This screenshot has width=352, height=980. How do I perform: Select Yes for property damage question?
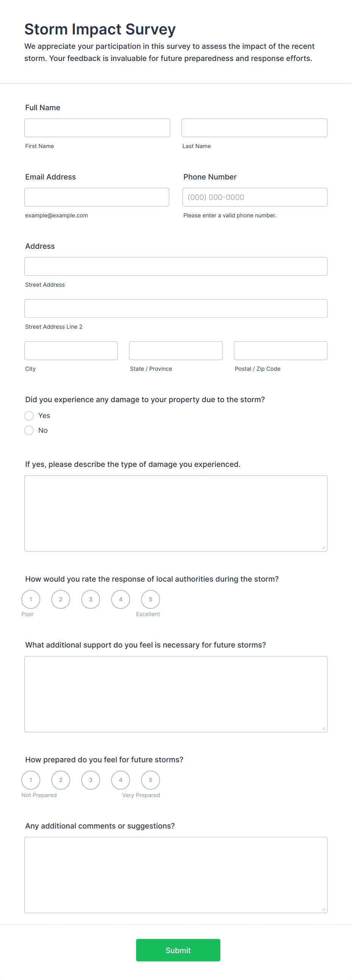pos(29,415)
